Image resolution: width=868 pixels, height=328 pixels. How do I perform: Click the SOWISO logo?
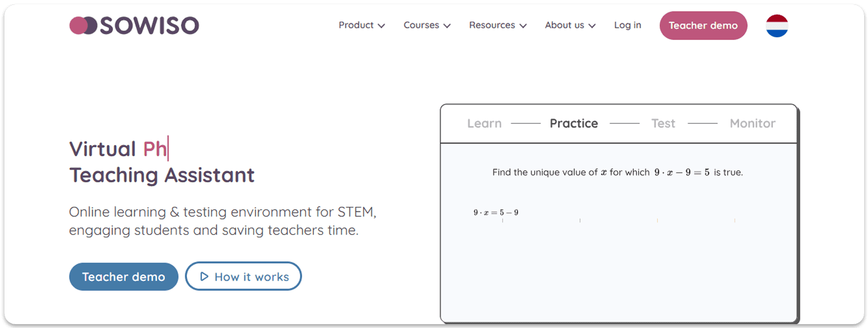click(134, 26)
